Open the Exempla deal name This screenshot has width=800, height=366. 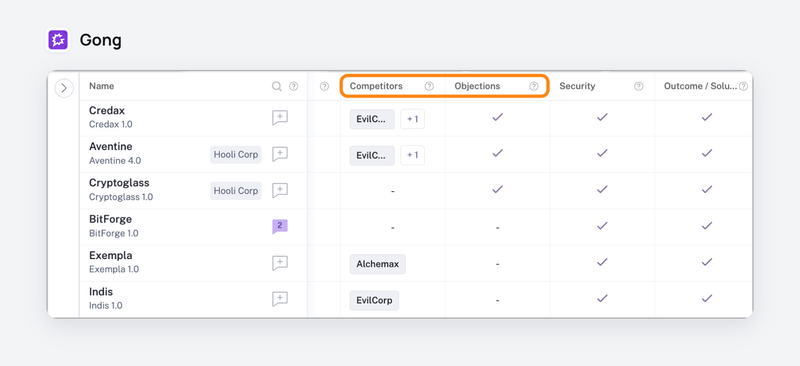click(111, 256)
